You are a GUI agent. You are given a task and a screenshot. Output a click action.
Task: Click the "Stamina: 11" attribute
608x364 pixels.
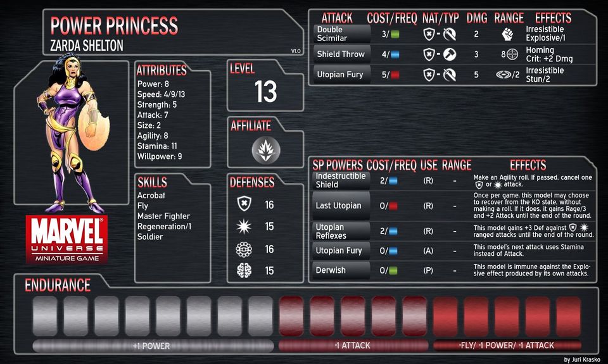[x=157, y=146]
